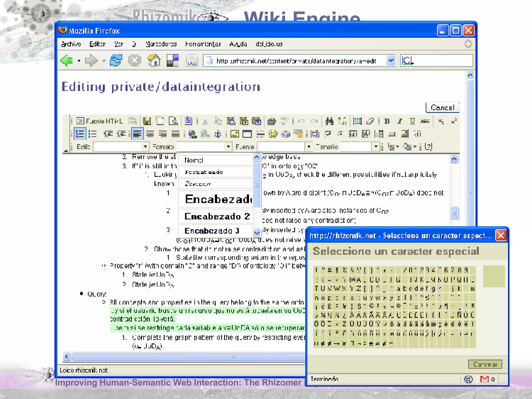The height and width of the screenshot is (399, 532).
Task: Open the Back button history dropdown arrow
Action: coord(79,61)
